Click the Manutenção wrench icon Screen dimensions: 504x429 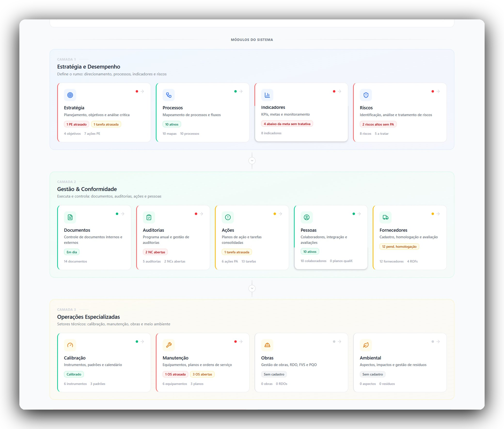(168, 345)
